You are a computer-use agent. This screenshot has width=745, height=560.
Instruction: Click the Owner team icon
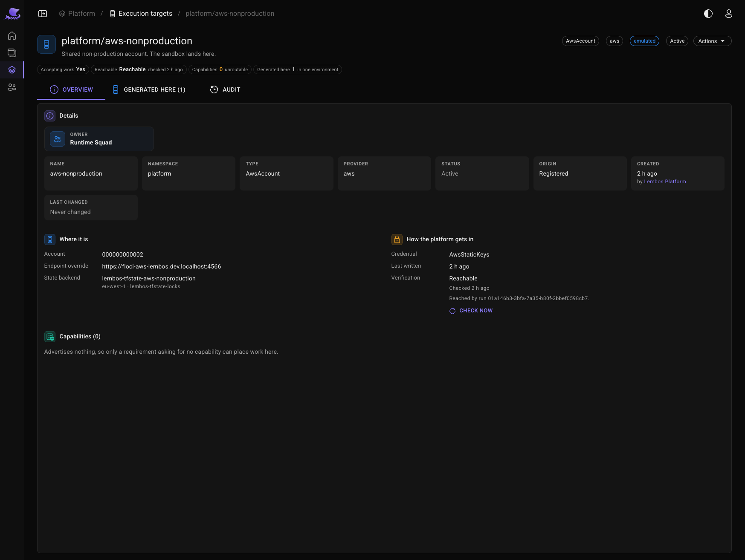click(x=58, y=139)
